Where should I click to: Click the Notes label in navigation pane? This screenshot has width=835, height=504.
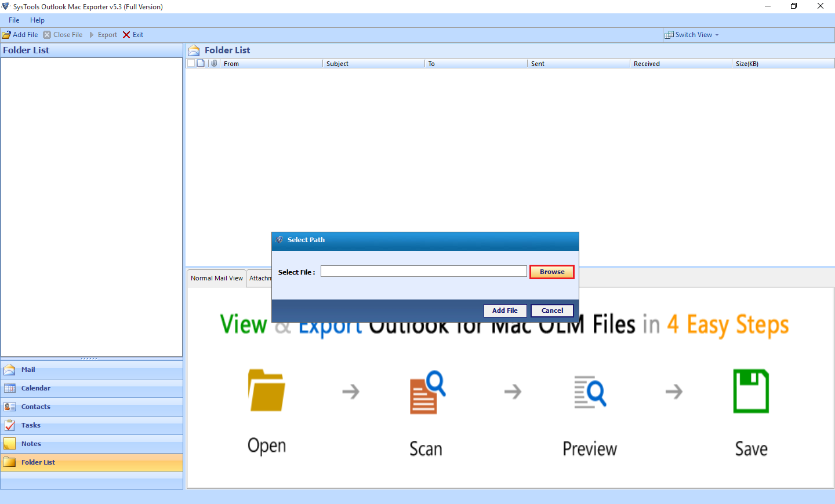point(31,444)
